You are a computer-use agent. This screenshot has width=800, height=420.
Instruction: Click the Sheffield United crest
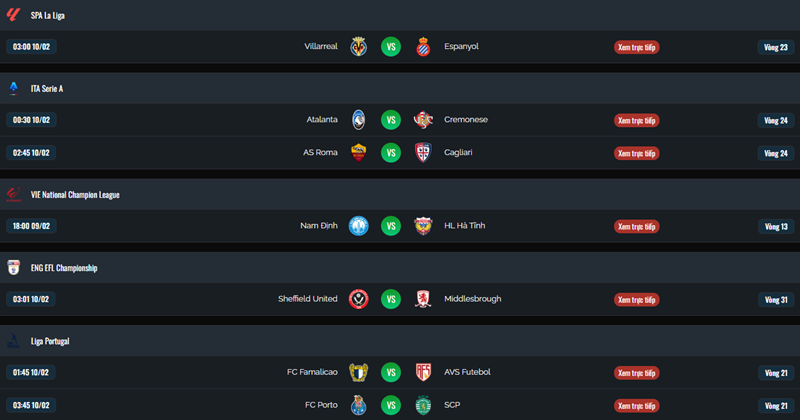[x=359, y=299]
